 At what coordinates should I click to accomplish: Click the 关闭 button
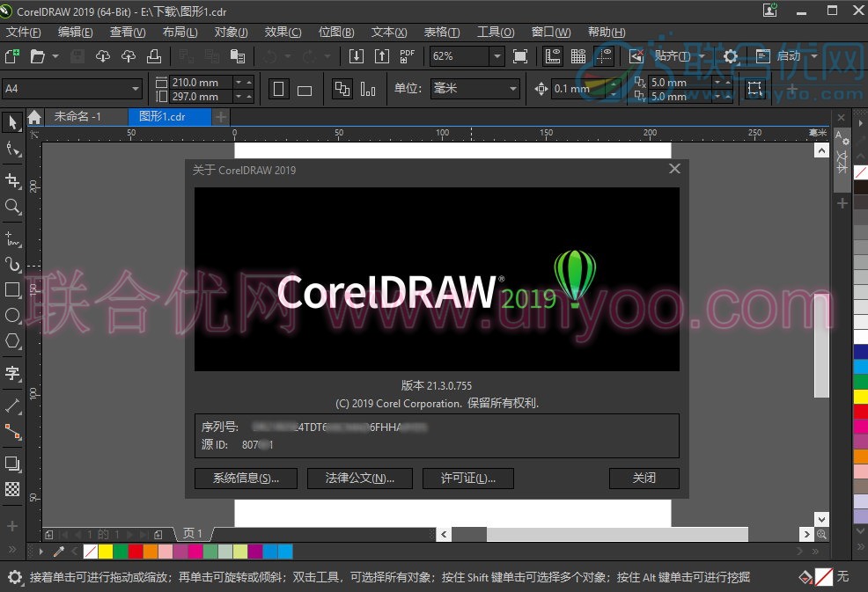pos(644,478)
